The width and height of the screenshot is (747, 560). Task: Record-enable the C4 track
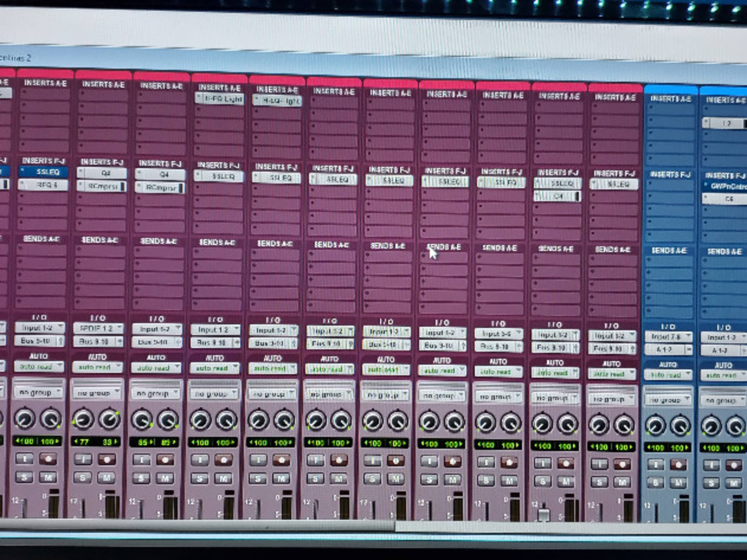566,463
